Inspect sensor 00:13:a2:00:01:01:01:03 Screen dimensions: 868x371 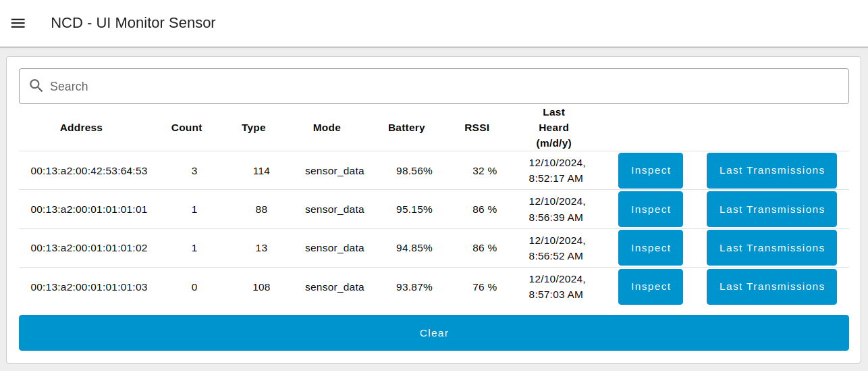(x=651, y=287)
